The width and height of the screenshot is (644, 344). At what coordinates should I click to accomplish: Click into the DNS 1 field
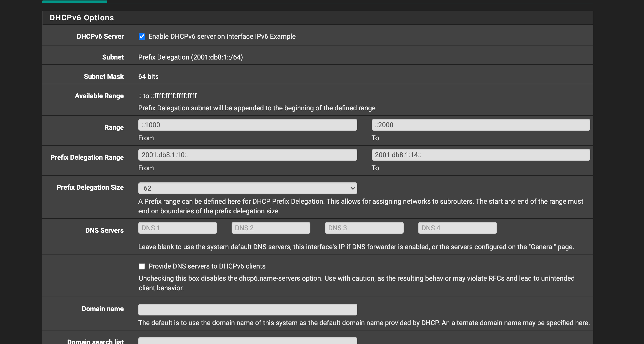click(177, 228)
